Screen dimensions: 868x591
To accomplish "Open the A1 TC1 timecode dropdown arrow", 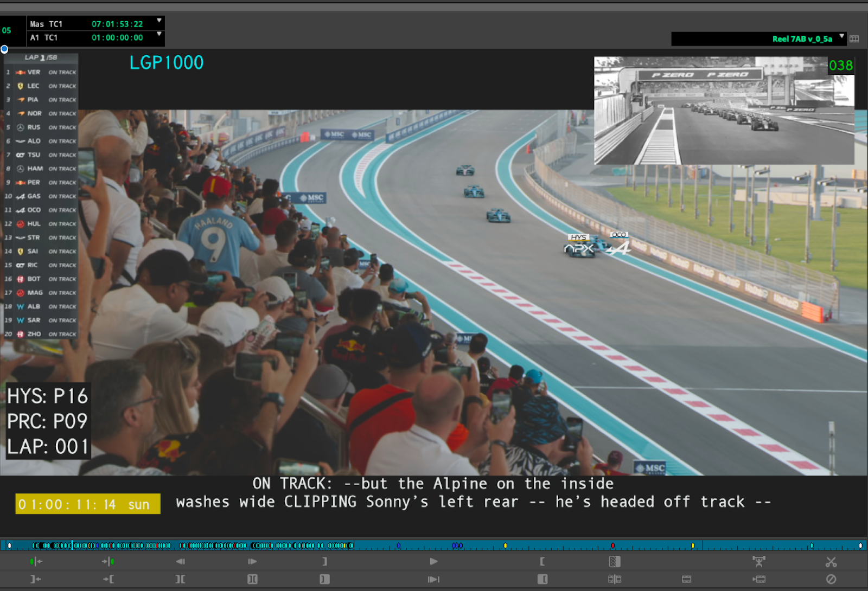I will [159, 34].
